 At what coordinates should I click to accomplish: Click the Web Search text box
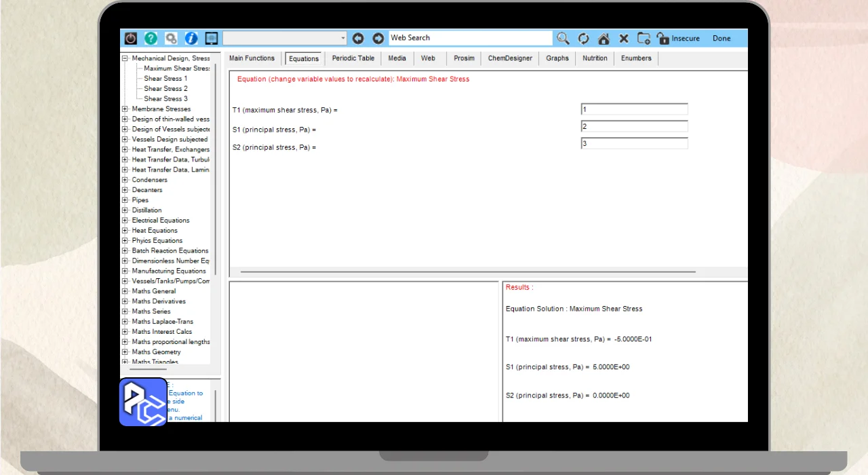[471, 38]
